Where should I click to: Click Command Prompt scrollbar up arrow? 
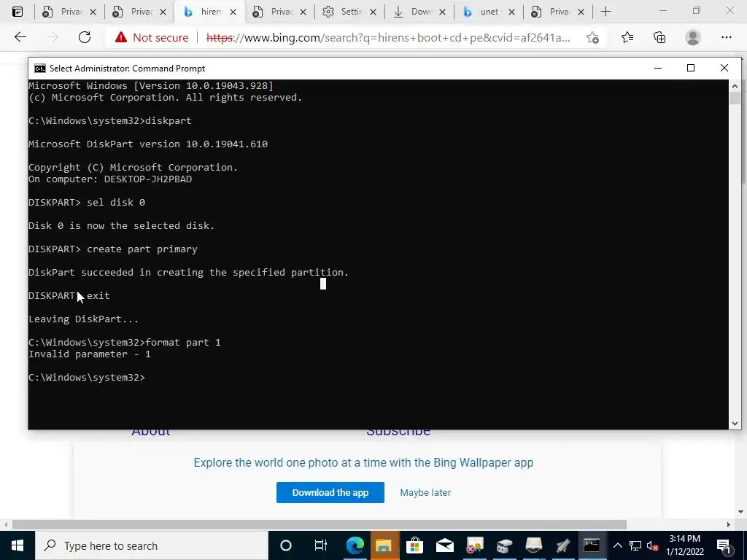pos(735,86)
